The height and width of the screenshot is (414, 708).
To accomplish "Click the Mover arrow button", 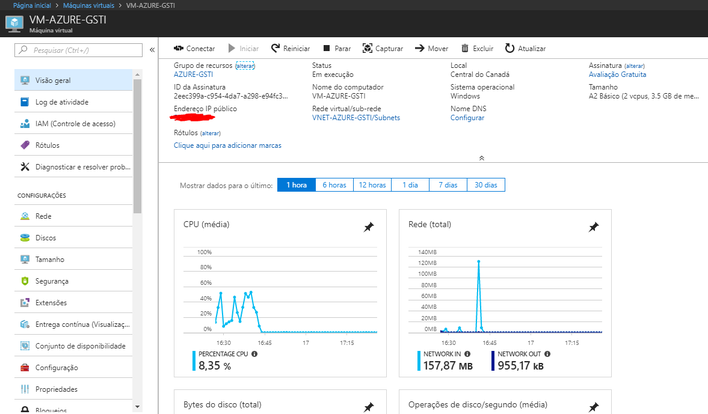I will point(431,48).
